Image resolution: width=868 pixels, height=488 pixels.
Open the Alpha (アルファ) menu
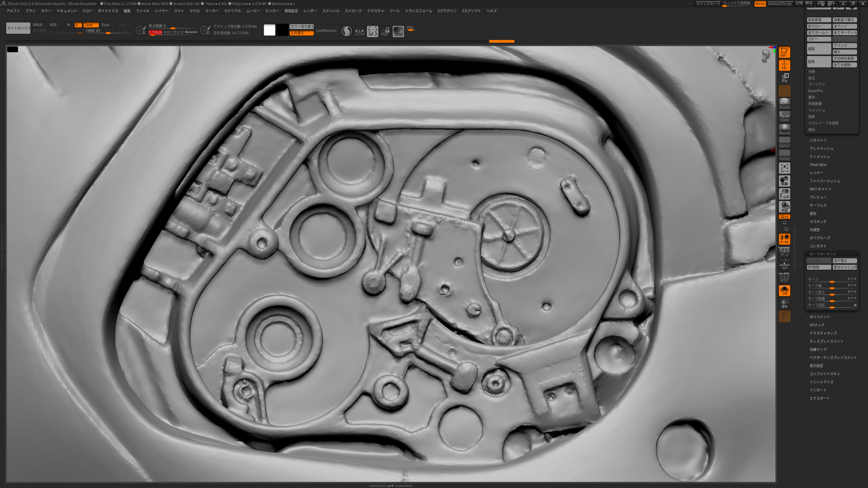point(13,11)
